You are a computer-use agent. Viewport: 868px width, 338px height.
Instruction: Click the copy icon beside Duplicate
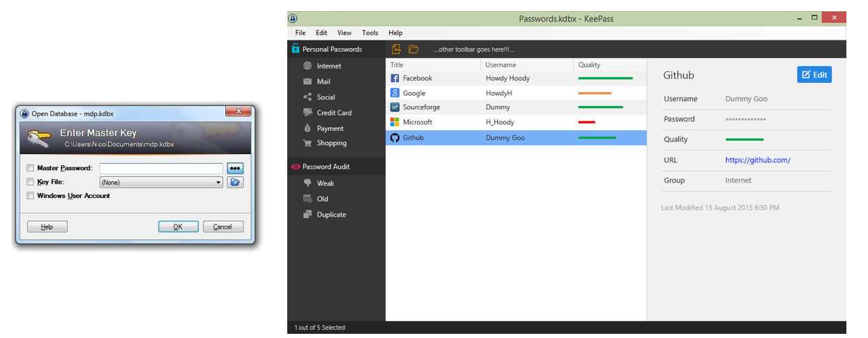[307, 215]
